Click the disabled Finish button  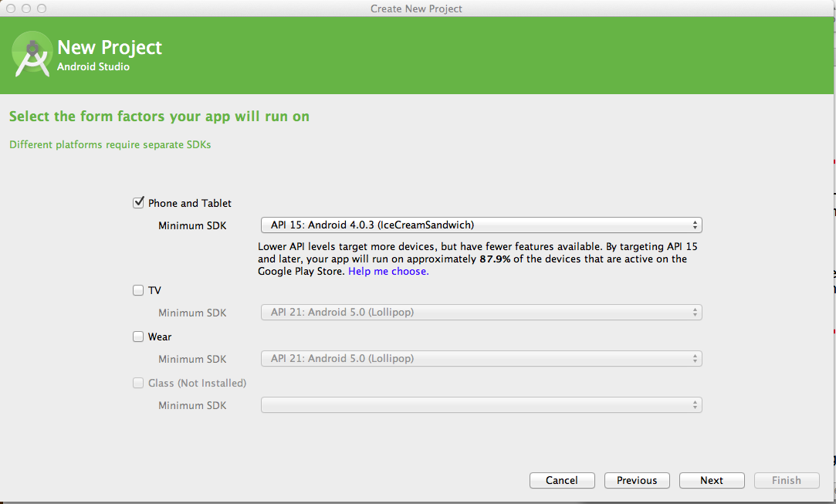[x=787, y=481]
